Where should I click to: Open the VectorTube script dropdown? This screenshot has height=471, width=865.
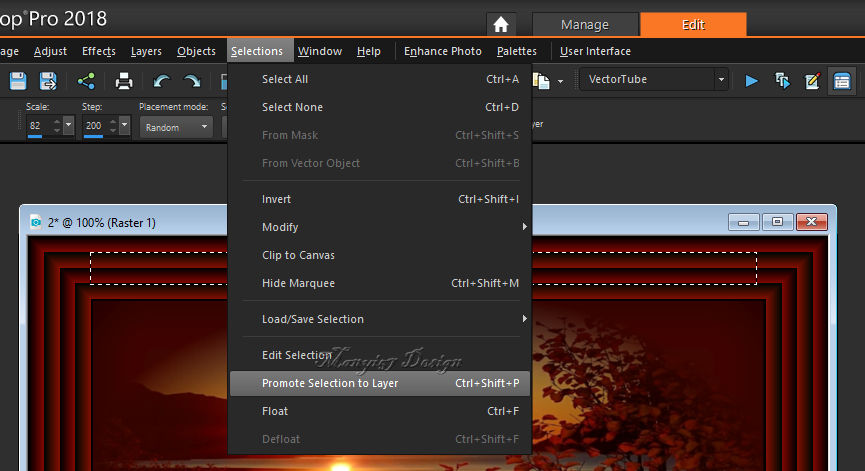[x=721, y=79]
